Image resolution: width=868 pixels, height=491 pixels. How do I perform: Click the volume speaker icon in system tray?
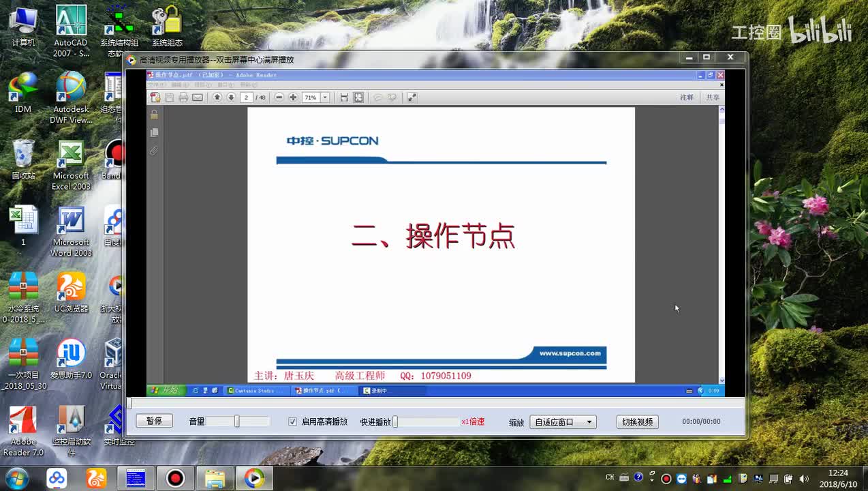pyautogui.click(x=803, y=478)
